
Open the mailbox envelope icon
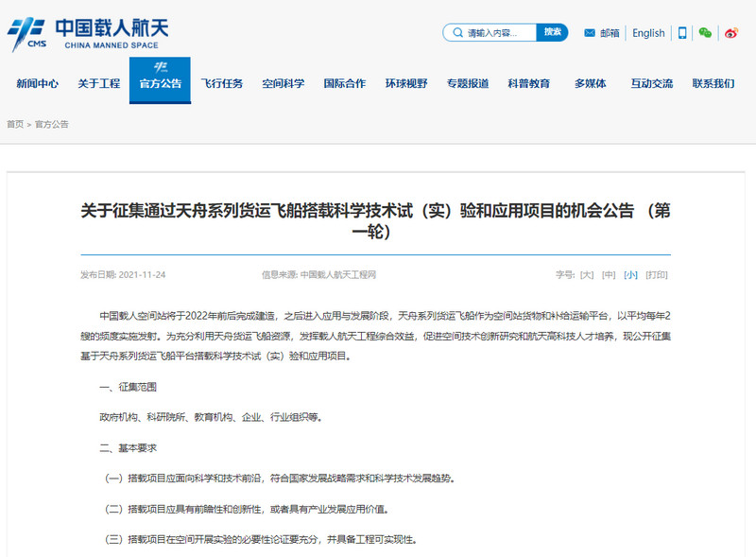(590, 33)
